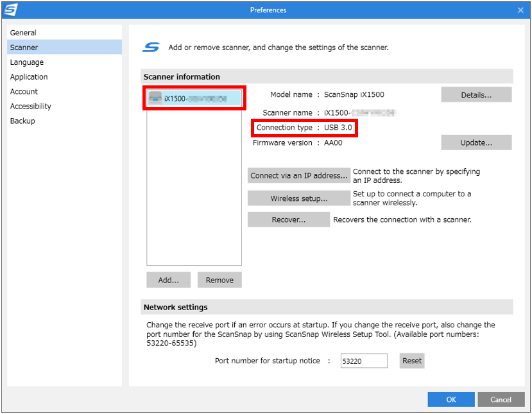Close the Preferences window

pyautogui.click(x=520, y=10)
